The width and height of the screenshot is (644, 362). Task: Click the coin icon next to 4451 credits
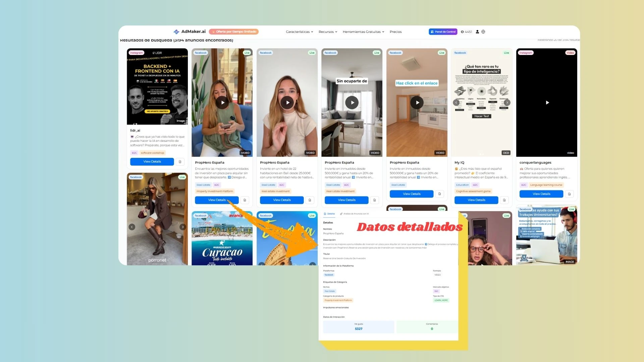pos(462,32)
